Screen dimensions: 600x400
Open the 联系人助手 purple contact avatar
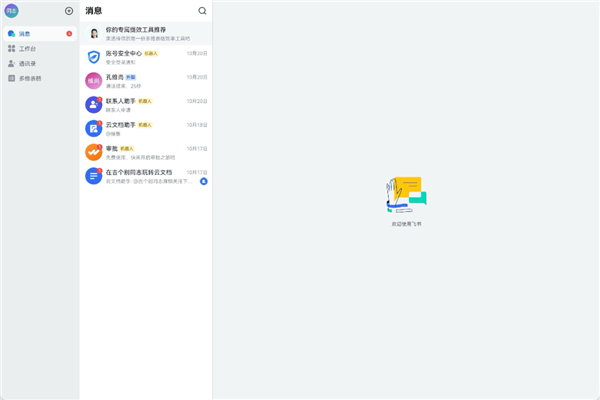pos(94,104)
